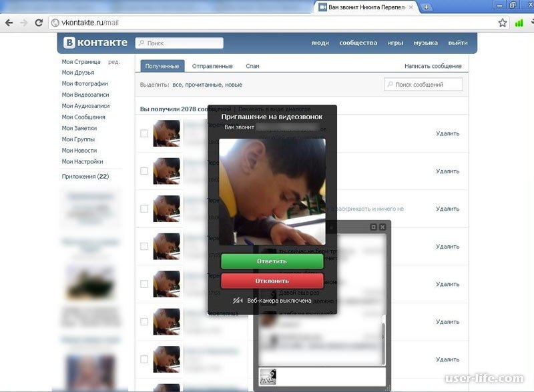The image size is (534, 392).
Task: Click the green bars extension icon
Action: coord(519,23)
